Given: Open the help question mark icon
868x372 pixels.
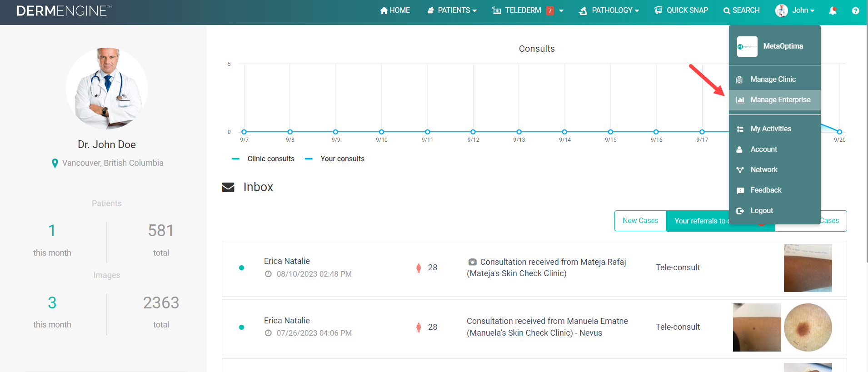Looking at the screenshot, I should [856, 10].
